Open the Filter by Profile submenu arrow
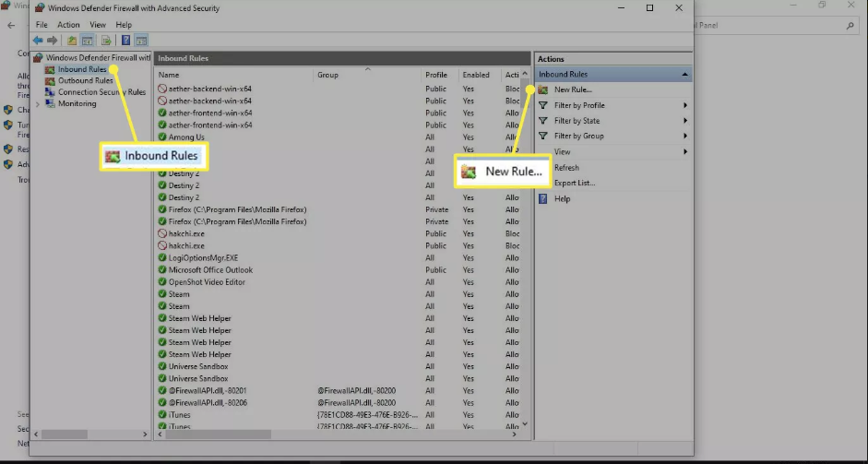Screen dimensions: 868x464 click(x=685, y=105)
